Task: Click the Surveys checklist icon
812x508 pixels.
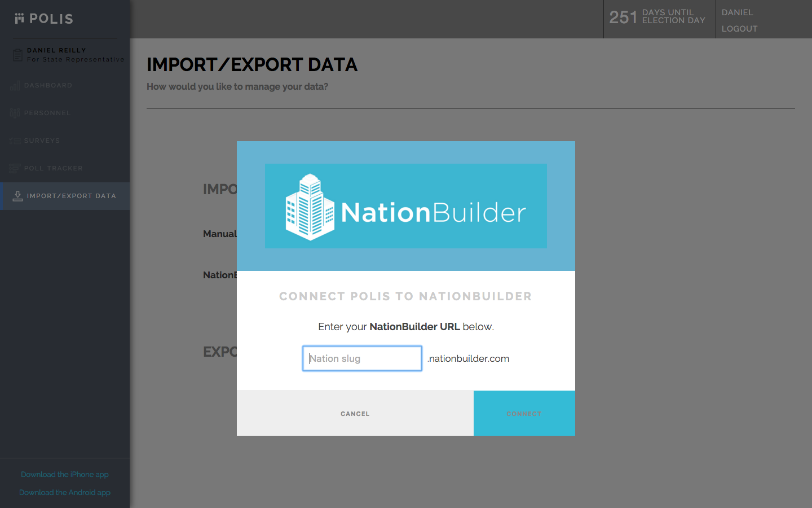Action: click(15, 141)
